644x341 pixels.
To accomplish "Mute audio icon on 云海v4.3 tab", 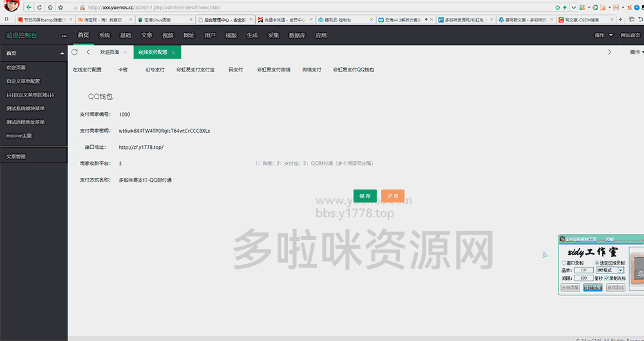I will click(426, 19).
